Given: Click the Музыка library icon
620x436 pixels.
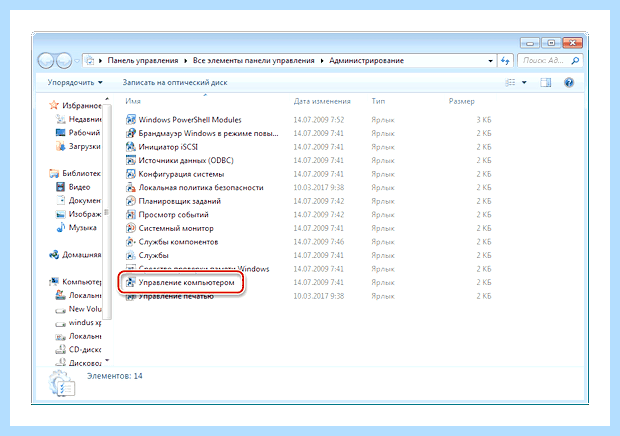Looking at the screenshot, I should point(60,228).
